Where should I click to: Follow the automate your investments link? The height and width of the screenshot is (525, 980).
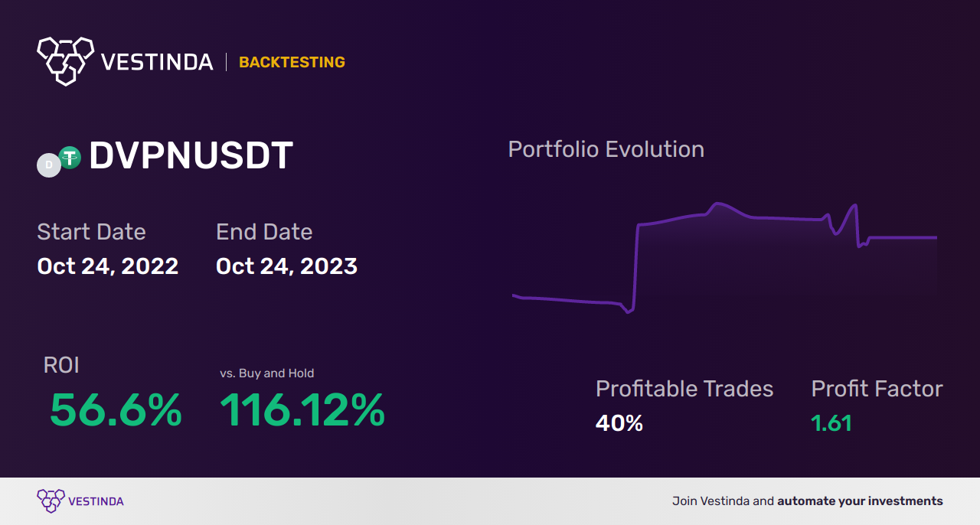[860, 501]
